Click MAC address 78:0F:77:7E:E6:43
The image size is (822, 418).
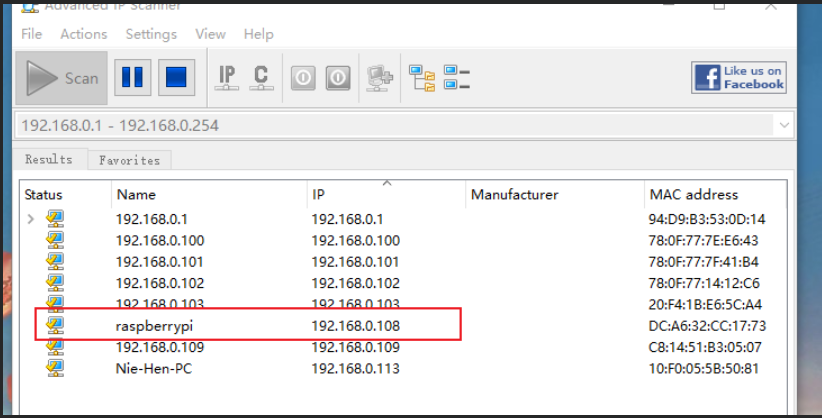point(704,241)
